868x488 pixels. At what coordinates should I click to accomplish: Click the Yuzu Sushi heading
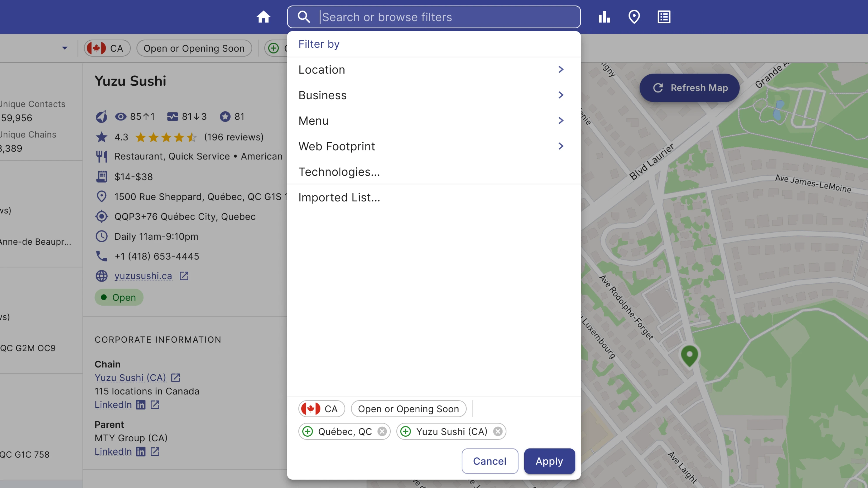click(x=130, y=81)
